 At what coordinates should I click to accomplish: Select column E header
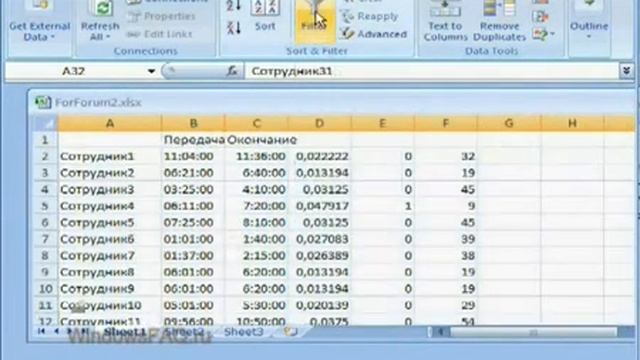click(382, 123)
